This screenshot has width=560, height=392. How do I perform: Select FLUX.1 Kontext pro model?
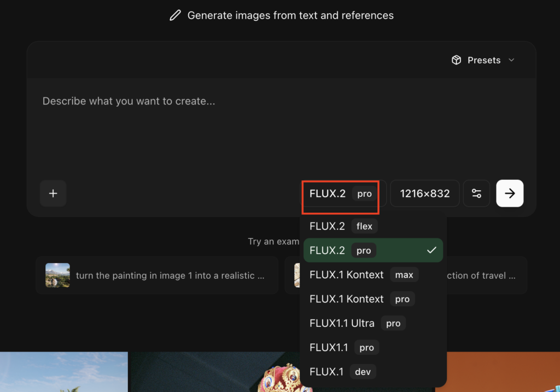361,299
